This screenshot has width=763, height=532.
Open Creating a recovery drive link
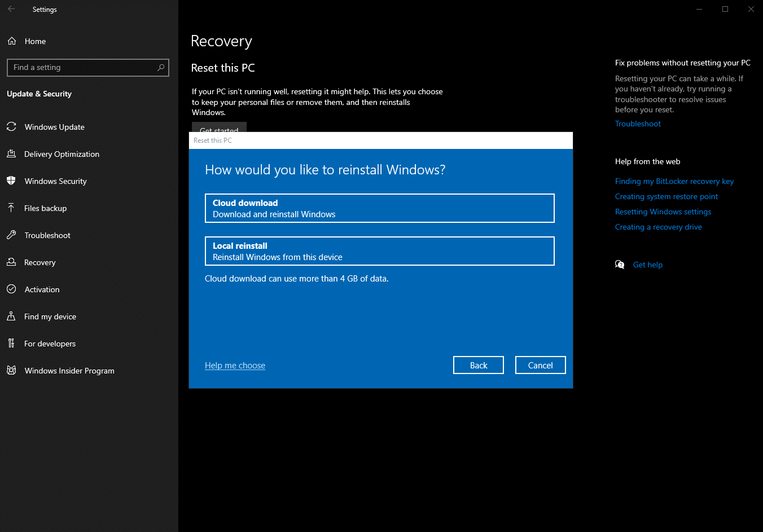pos(659,227)
